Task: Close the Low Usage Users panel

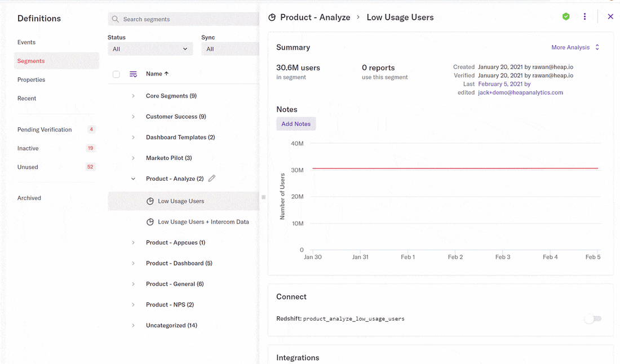Action: pyautogui.click(x=610, y=17)
